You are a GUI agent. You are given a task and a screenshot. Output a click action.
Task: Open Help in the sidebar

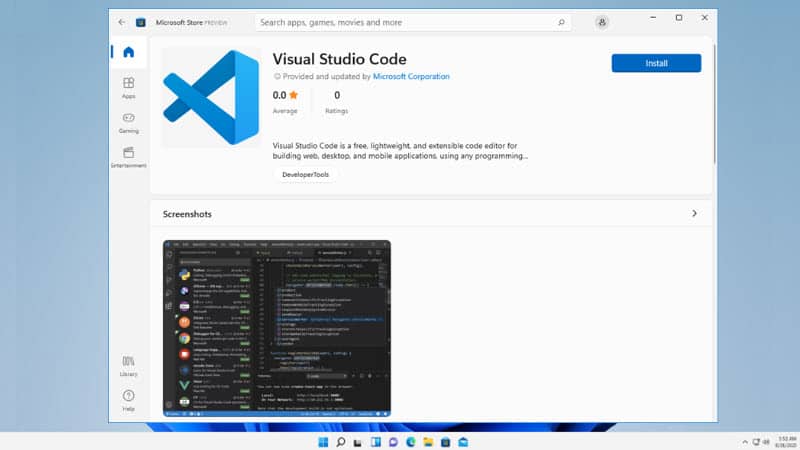coord(129,401)
